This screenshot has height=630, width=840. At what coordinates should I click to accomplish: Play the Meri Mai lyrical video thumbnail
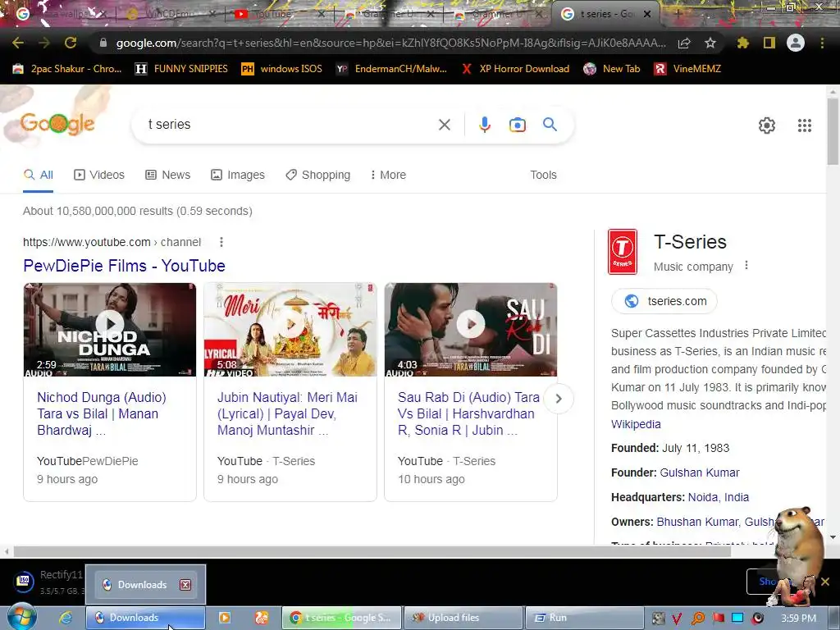click(x=290, y=330)
